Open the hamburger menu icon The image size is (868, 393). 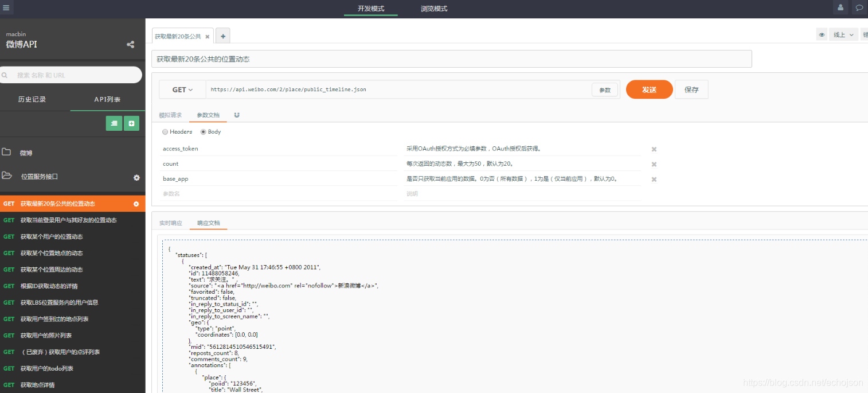tap(6, 8)
